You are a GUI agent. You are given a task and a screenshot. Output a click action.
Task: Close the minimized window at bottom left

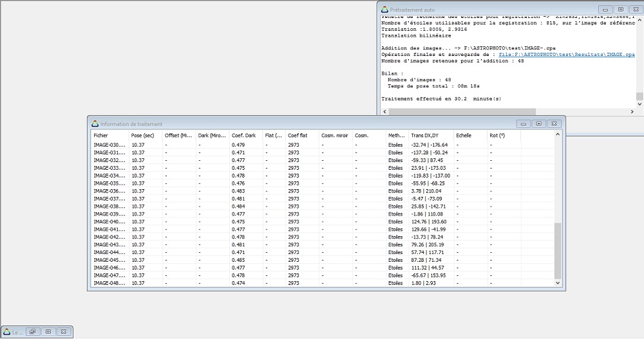point(63,332)
